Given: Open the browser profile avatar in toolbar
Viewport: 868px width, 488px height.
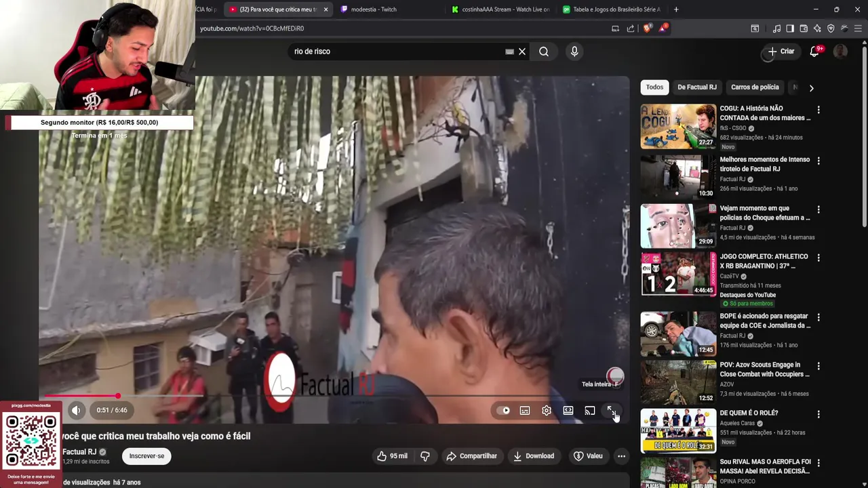Looking at the screenshot, I should [x=844, y=28].
